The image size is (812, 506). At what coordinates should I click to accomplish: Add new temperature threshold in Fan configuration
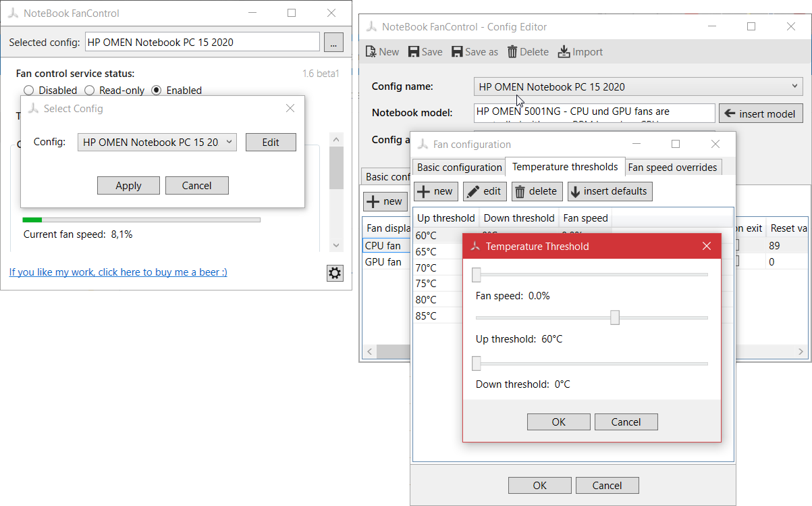(x=435, y=191)
